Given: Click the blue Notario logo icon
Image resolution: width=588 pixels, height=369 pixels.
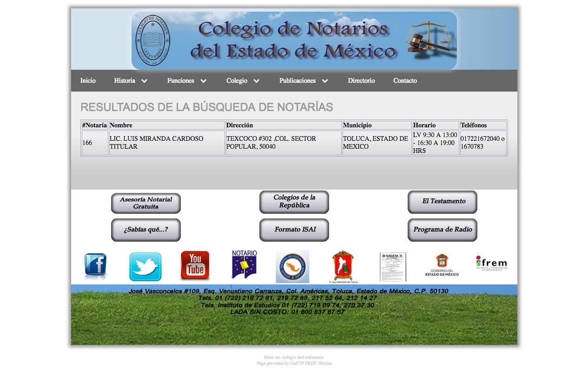Looking at the screenshot, I should (x=244, y=264).
